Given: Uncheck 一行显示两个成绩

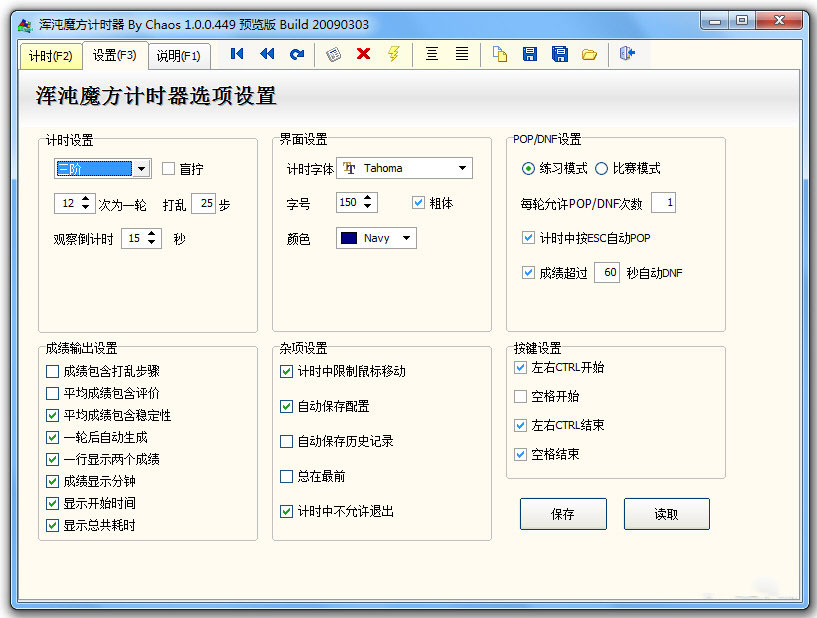Looking at the screenshot, I should pyautogui.click(x=52, y=459).
